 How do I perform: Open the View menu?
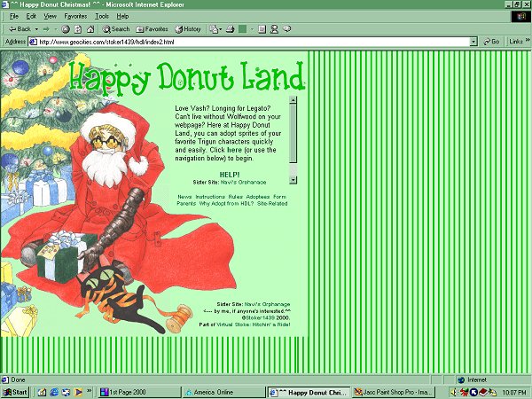click(x=51, y=16)
